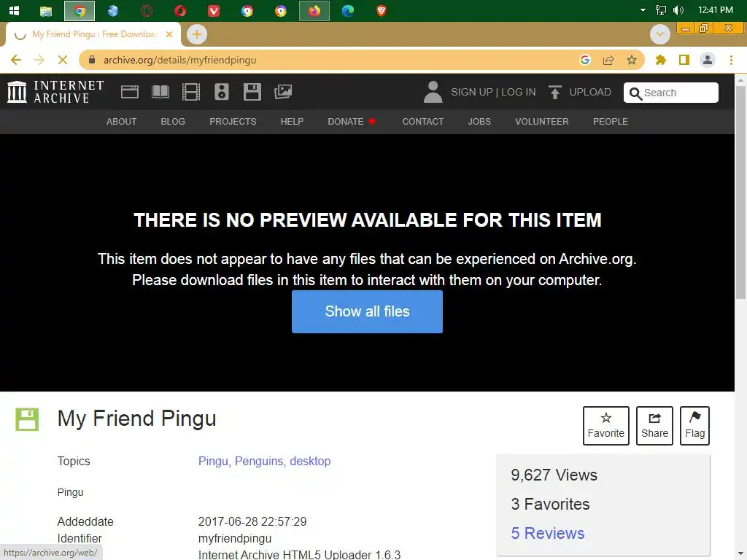747x560 pixels.
Task: Click the 'My Friend Pingu' title text
Action: [136, 419]
